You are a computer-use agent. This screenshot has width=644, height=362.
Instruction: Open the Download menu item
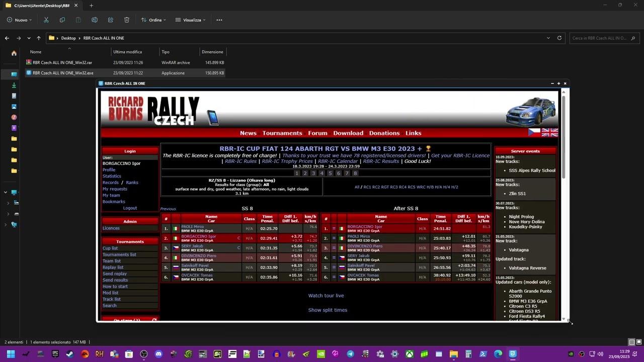[x=348, y=133]
